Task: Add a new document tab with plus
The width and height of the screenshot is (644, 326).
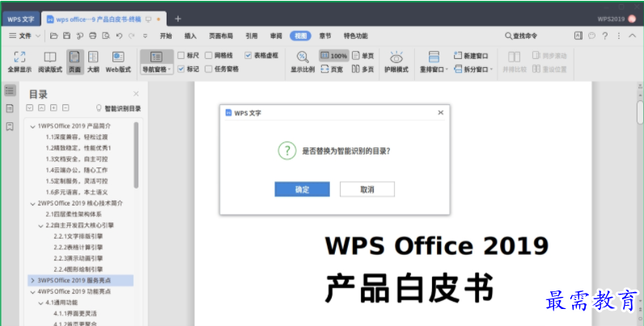Action: point(178,19)
